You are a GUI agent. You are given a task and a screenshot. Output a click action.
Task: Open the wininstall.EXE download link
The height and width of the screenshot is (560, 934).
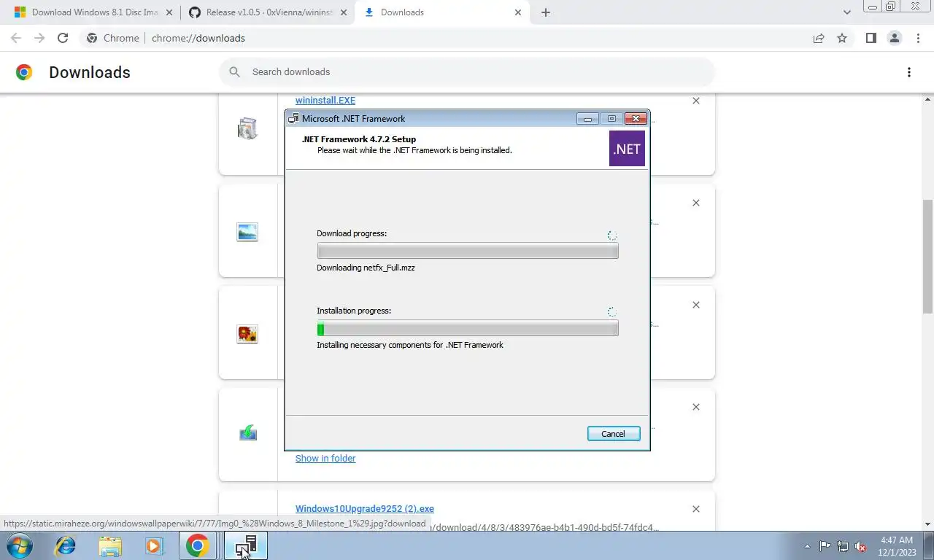click(x=325, y=101)
